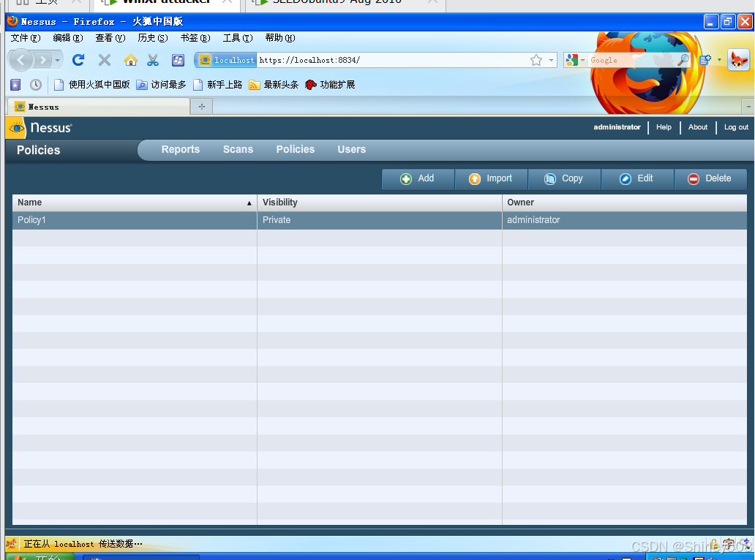Switch to the Policies tab
755x560 pixels.
(295, 150)
